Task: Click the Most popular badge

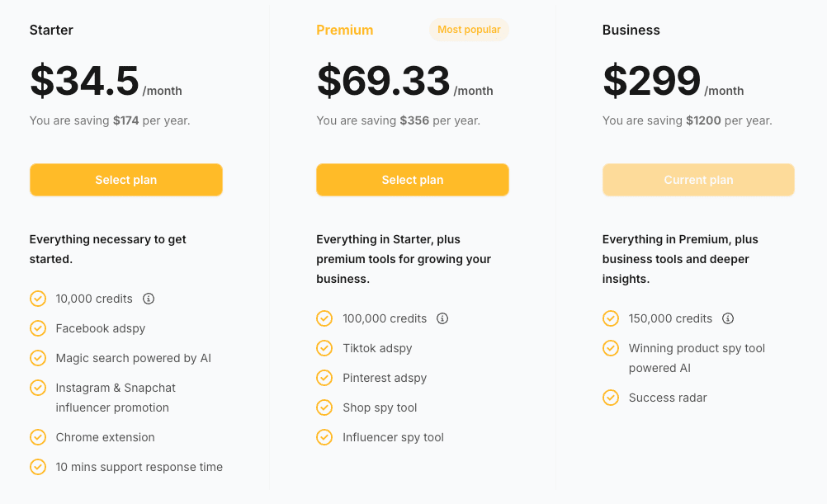Action: (469, 30)
